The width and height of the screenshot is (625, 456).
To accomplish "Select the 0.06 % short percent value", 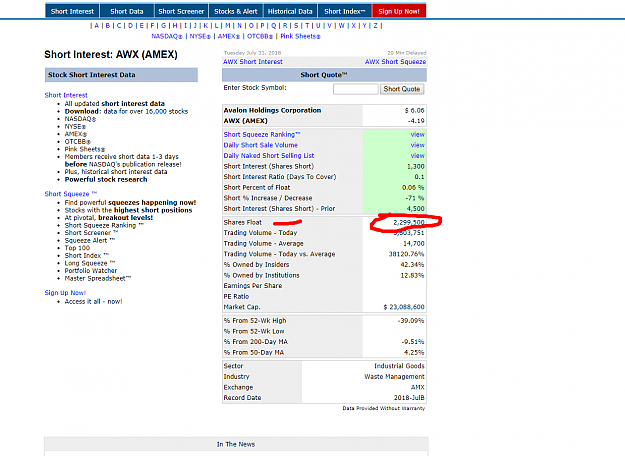I will point(413,188).
